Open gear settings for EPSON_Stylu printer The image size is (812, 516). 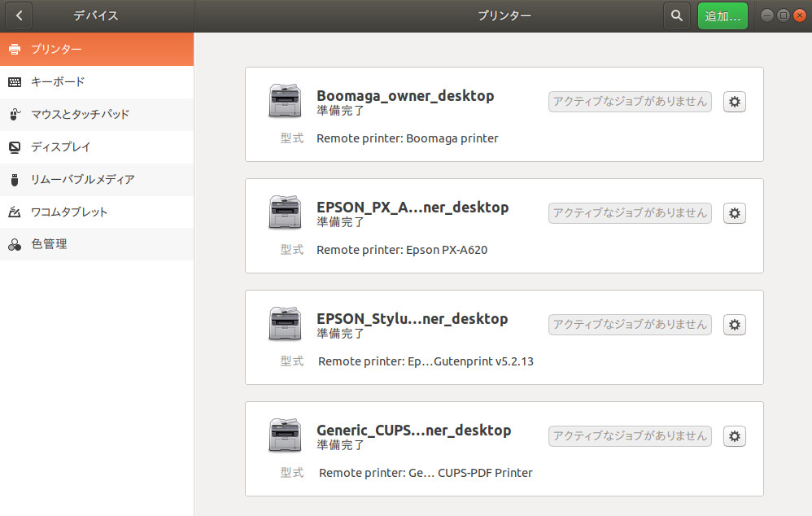735,325
